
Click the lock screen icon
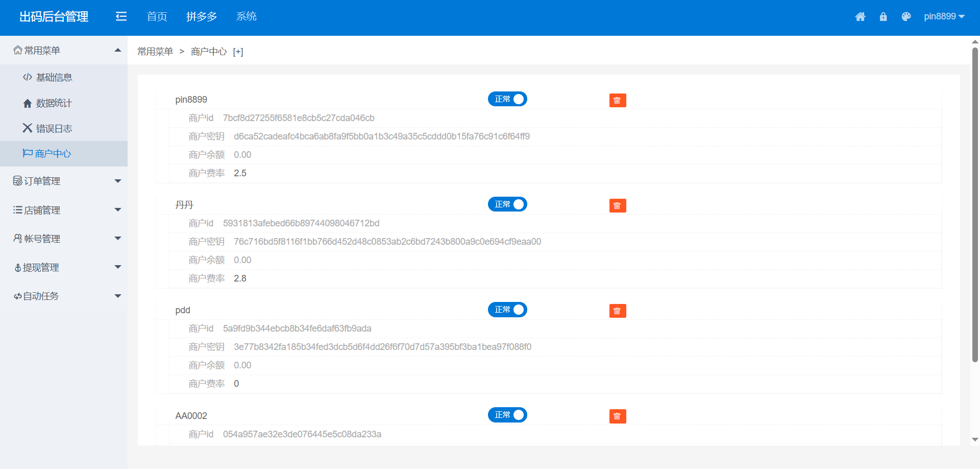pos(883,17)
